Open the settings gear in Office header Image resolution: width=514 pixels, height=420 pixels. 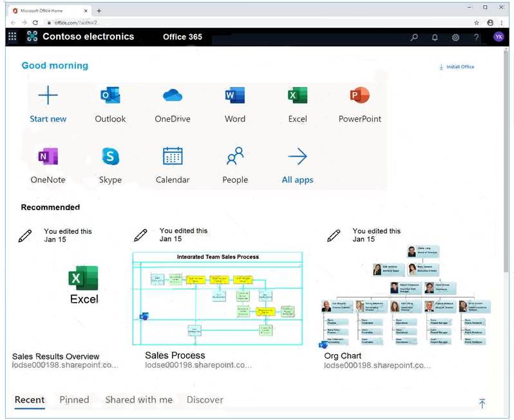455,37
